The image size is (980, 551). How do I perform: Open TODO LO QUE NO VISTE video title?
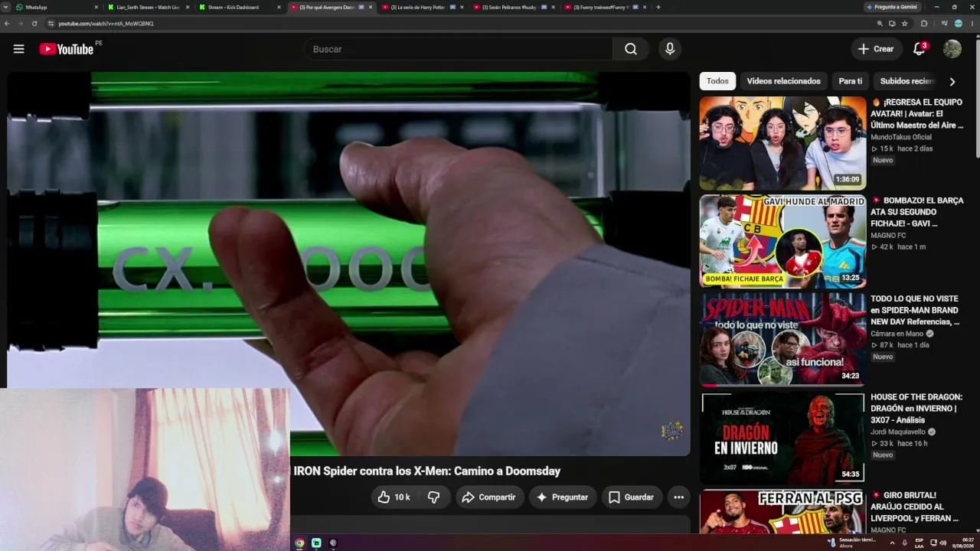coord(915,311)
